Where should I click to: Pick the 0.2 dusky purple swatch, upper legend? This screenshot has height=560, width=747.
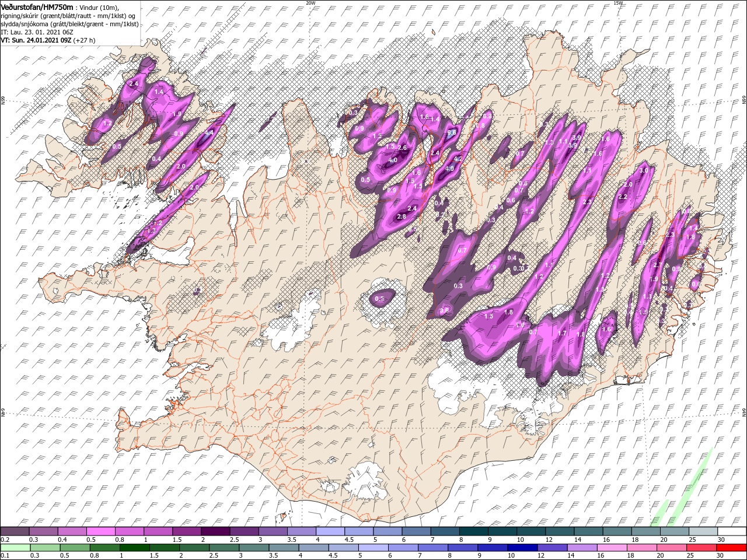(x=15, y=531)
